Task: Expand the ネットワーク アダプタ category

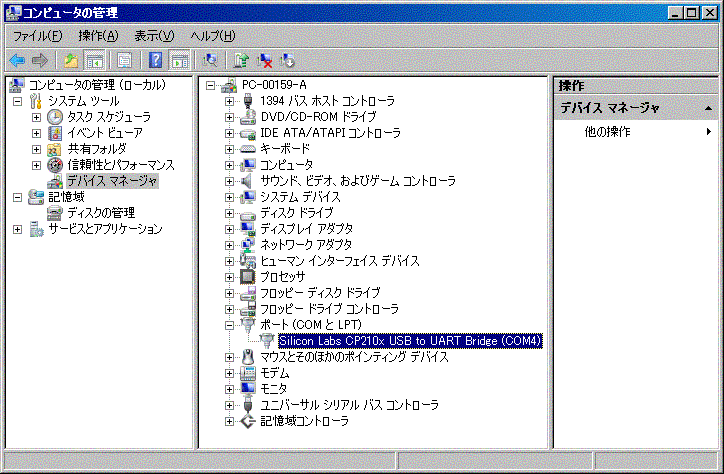Action: (x=230, y=244)
